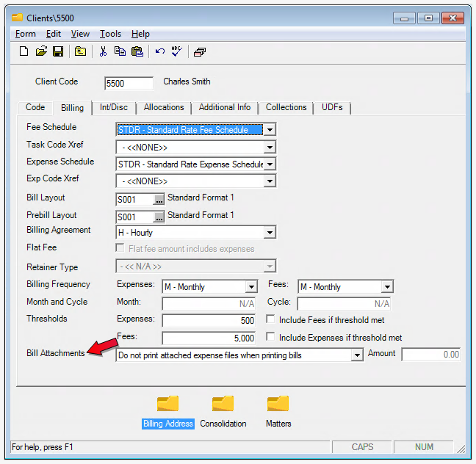Run the spell check ABC icon
The image size is (476, 464).
click(x=177, y=51)
